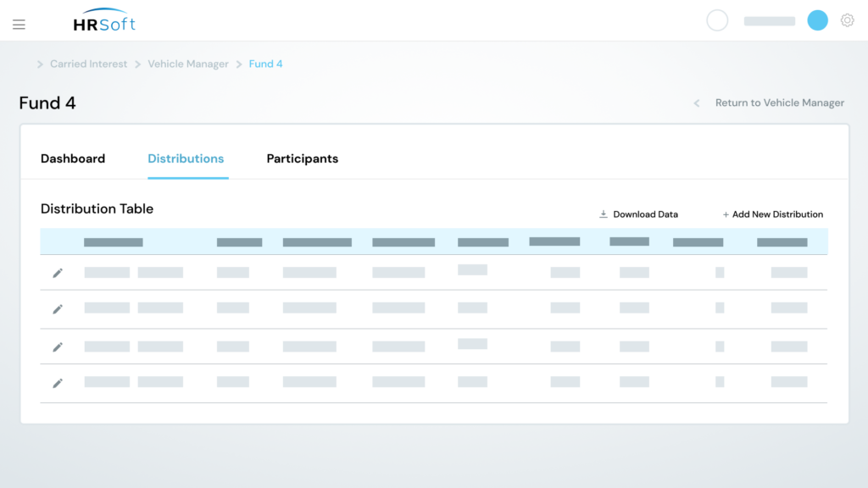The height and width of the screenshot is (488, 868).
Task: Click the blue user avatar
Action: (817, 20)
